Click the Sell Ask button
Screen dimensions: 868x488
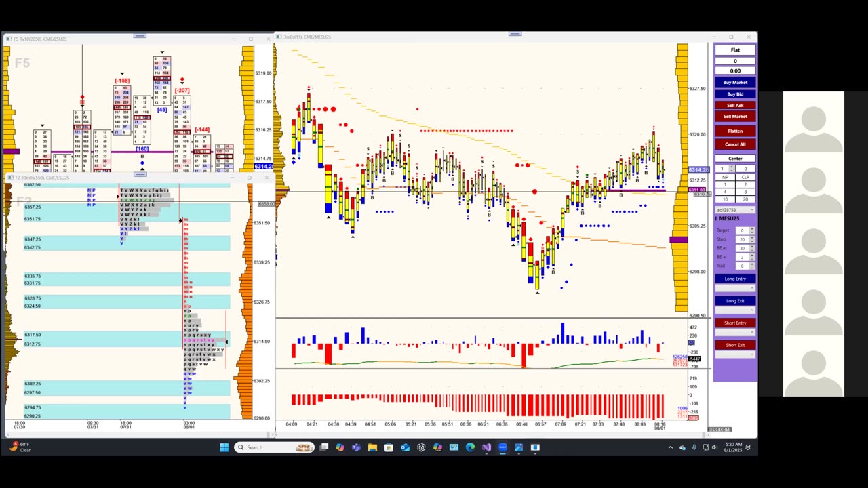(735, 105)
